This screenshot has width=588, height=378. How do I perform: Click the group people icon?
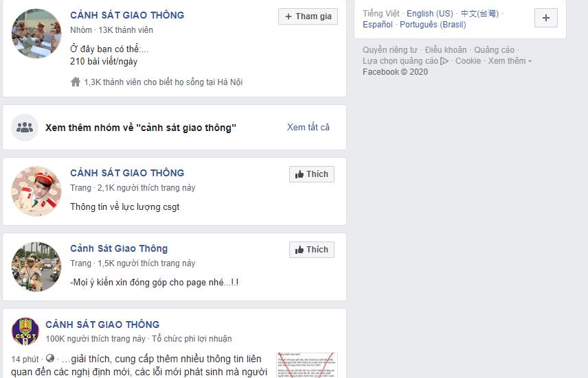(25, 128)
